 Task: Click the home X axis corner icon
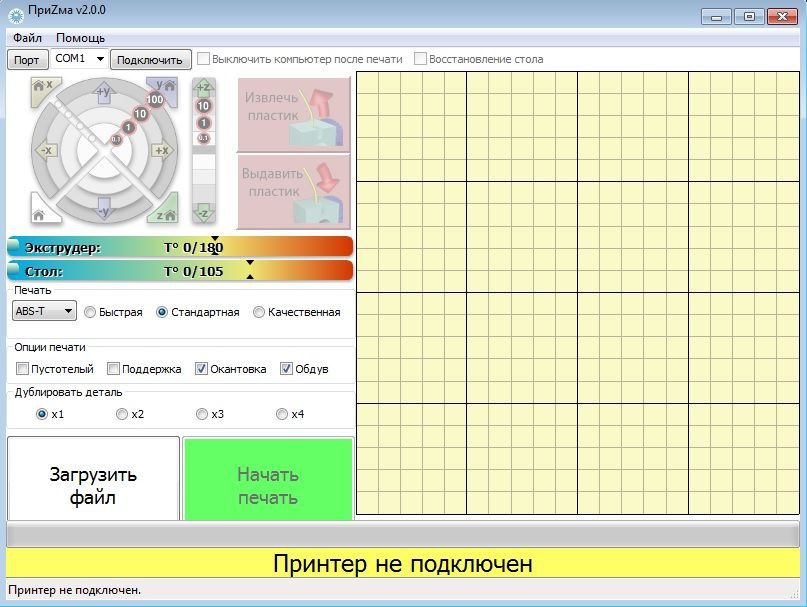tap(43, 88)
